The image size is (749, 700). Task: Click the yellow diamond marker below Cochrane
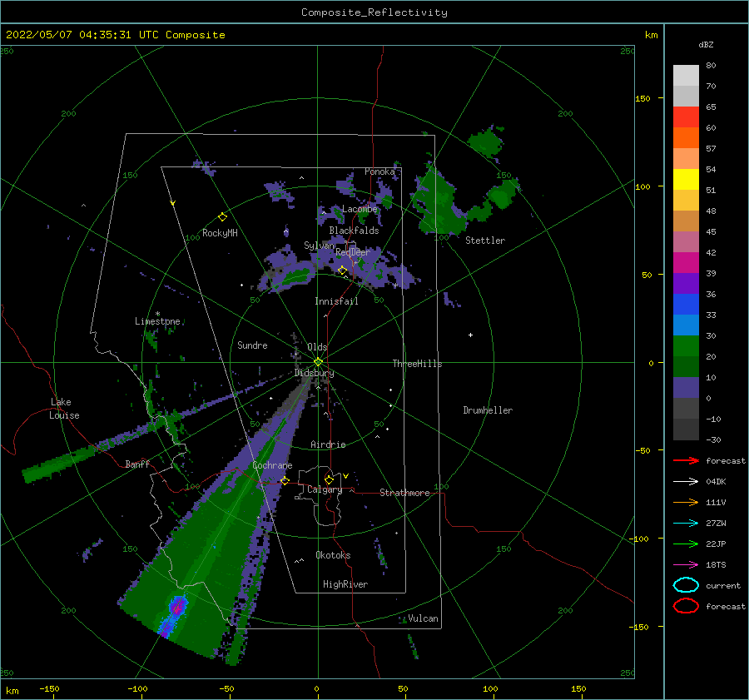[x=285, y=480]
